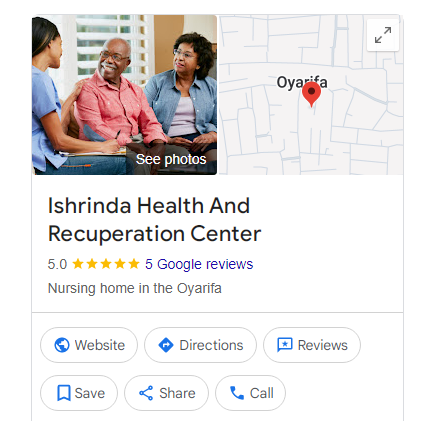Open the Website button label
The height and width of the screenshot is (421, 437).
(100, 345)
